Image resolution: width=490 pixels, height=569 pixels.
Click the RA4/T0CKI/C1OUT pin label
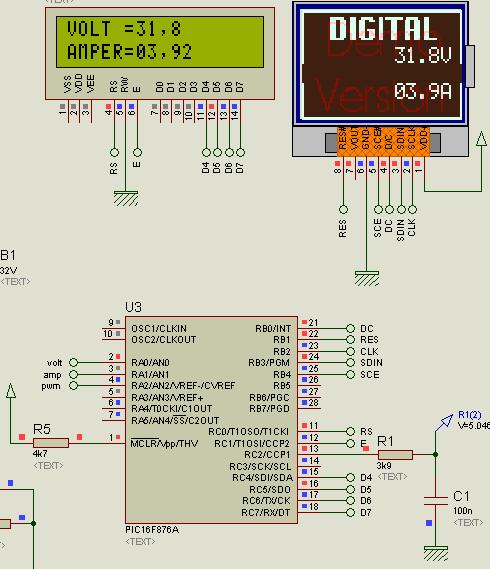(171, 409)
